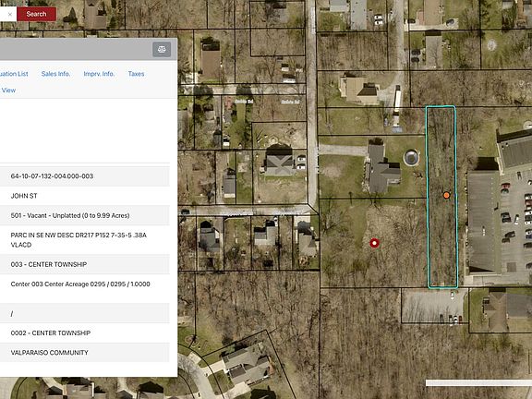Click the VALPARAISO COMMUNITY row

(84, 353)
